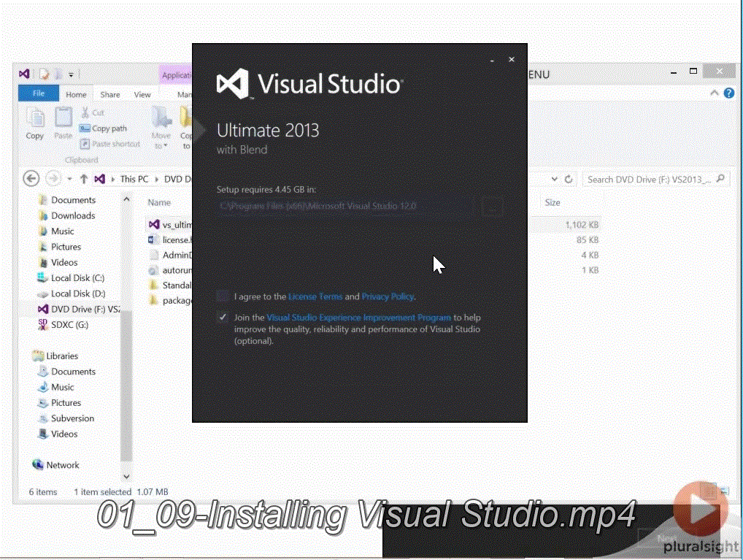Screen dimensions: 743x560
Task: Click the install location path field
Action: [x=345, y=206]
